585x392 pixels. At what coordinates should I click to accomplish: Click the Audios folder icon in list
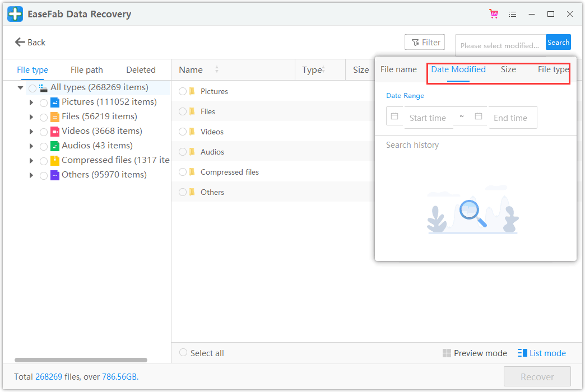[192, 151]
